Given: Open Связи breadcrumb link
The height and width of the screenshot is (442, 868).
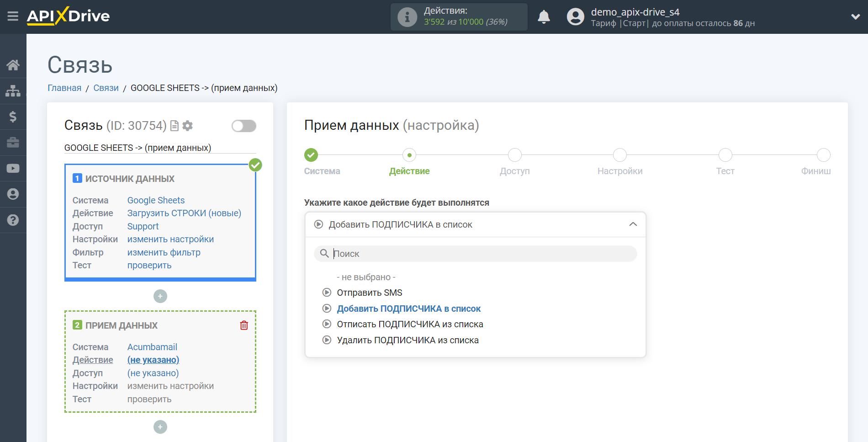Looking at the screenshot, I should click(106, 88).
